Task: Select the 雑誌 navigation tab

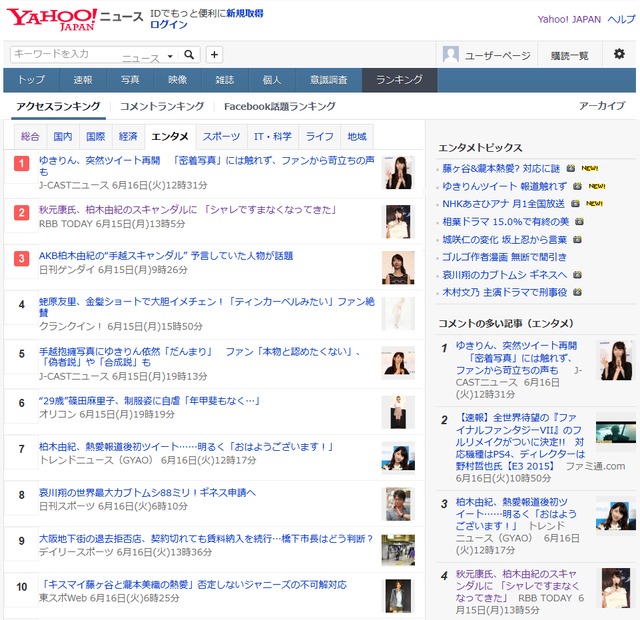Action: pos(225,80)
